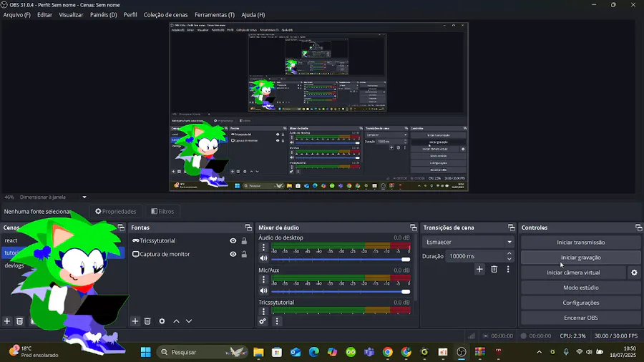Show hidden system tray icons chevron
This screenshot has height=362, width=644.
(x=540, y=352)
